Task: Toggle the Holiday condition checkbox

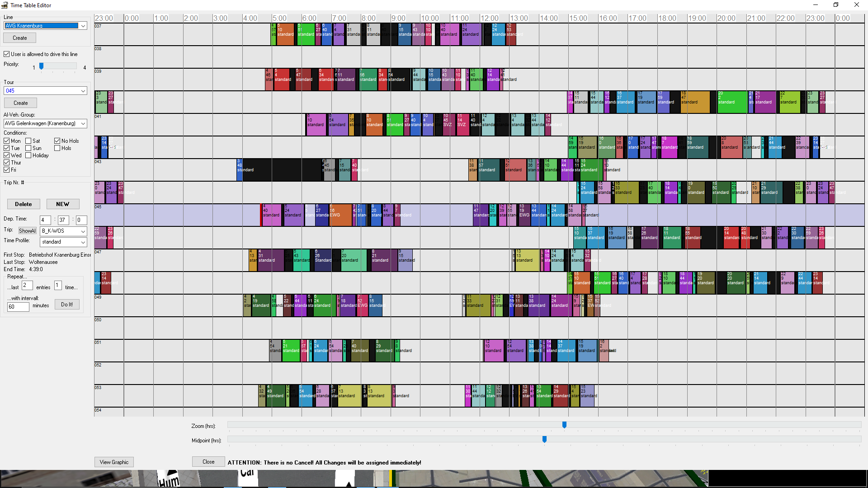Action: point(28,155)
